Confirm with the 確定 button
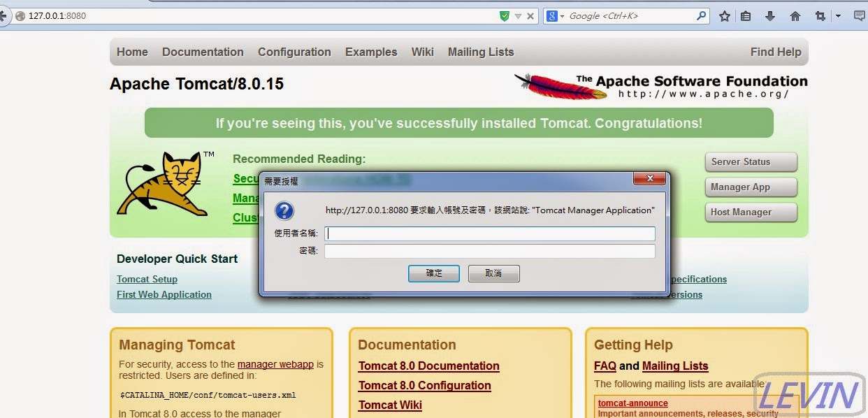Viewport: 868px width, 418px height. [x=434, y=273]
